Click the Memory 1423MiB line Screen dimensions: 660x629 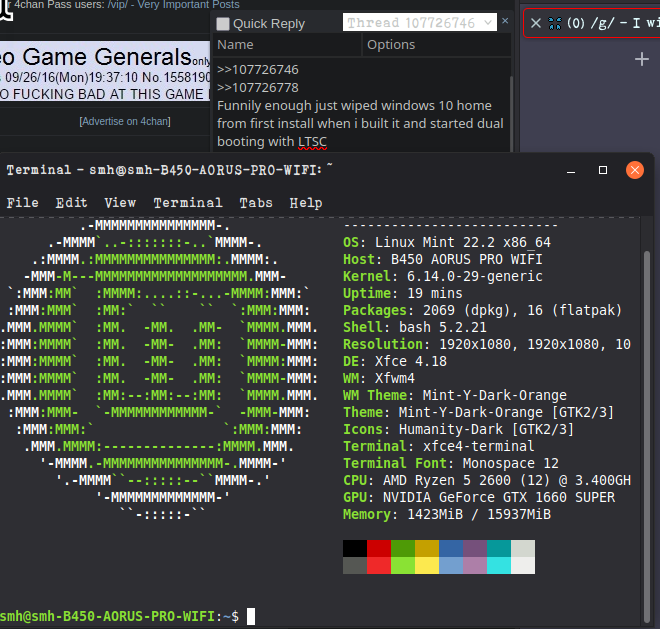point(447,514)
